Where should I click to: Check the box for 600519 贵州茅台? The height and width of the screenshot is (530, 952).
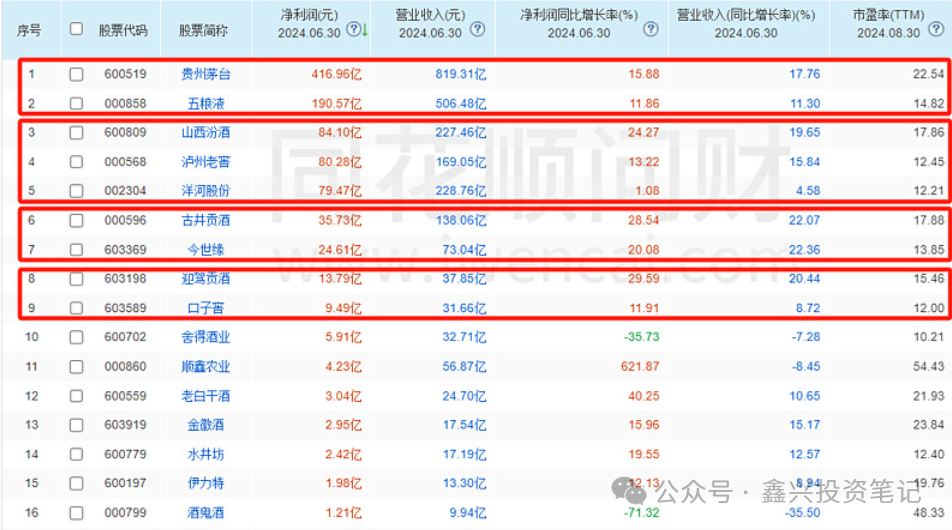[x=76, y=74]
